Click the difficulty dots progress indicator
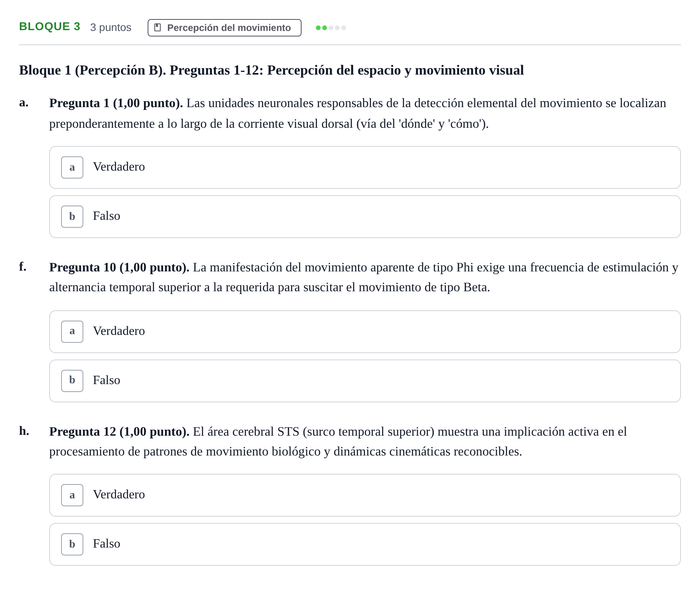The image size is (700, 592). pyautogui.click(x=331, y=28)
